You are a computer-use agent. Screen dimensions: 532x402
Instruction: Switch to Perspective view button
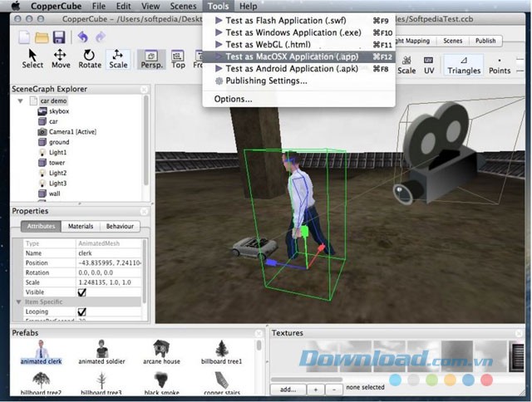click(152, 59)
